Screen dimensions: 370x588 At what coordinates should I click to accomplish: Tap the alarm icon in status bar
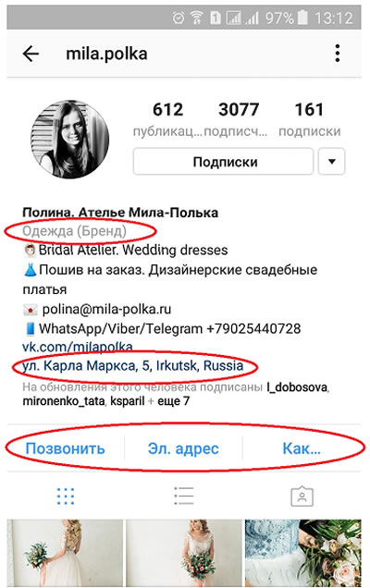point(179,18)
